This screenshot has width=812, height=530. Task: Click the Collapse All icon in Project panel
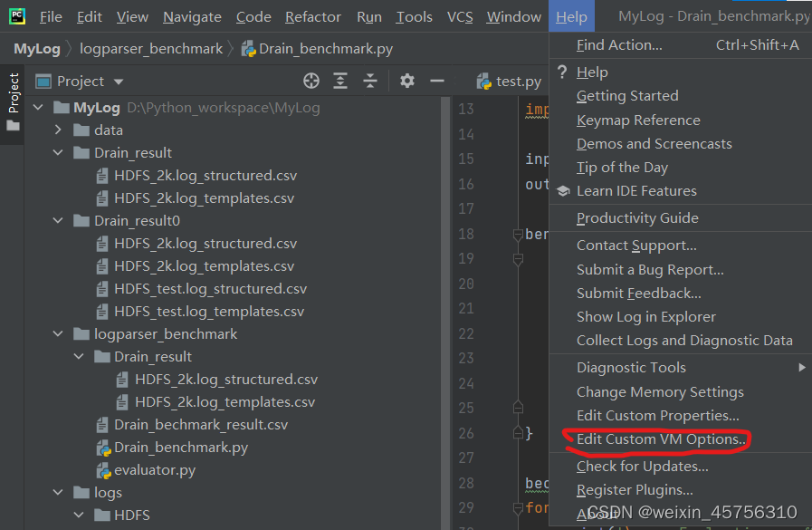[370, 81]
